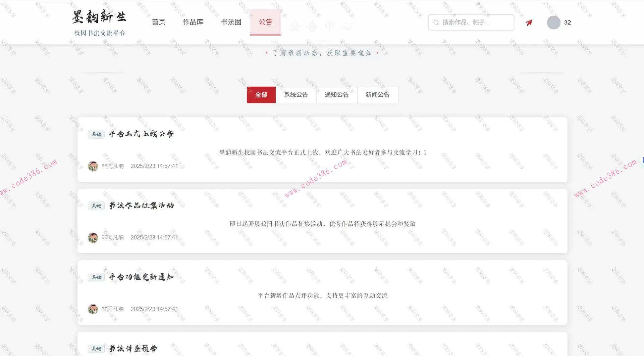Click the red paper plane publish icon
644x356 pixels.
[529, 22]
